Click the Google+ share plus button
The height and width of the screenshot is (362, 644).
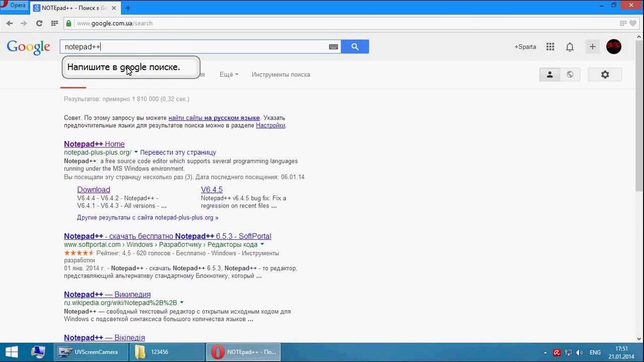point(592,47)
